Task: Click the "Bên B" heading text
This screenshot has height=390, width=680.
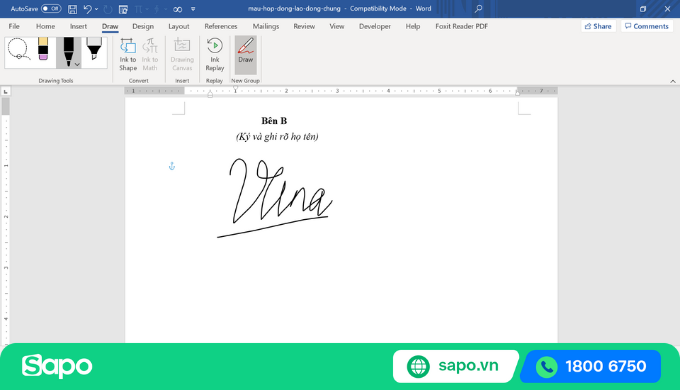Action: [x=274, y=121]
